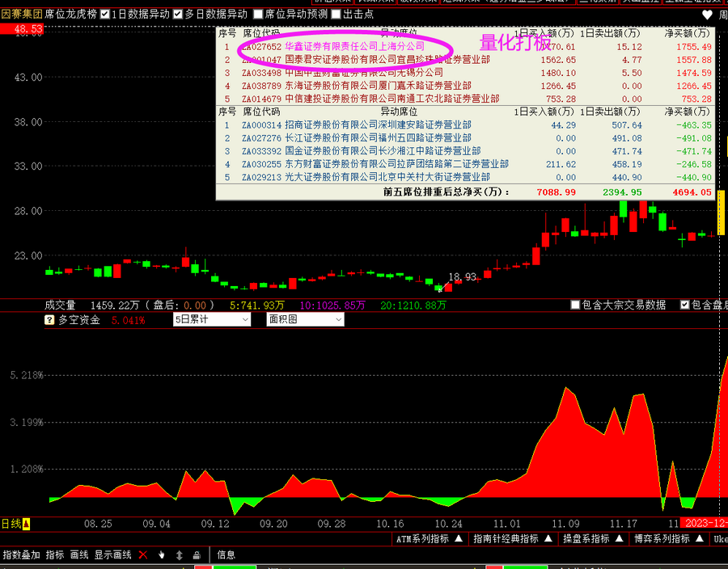Select the 长江证券 福州五四路 row
728x569 pixels.
[x=465, y=138]
